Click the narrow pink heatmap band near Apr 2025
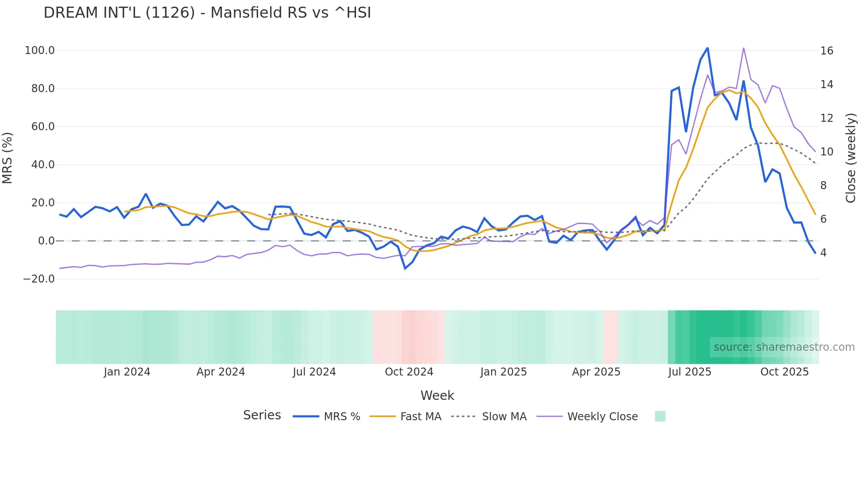 (610, 337)
